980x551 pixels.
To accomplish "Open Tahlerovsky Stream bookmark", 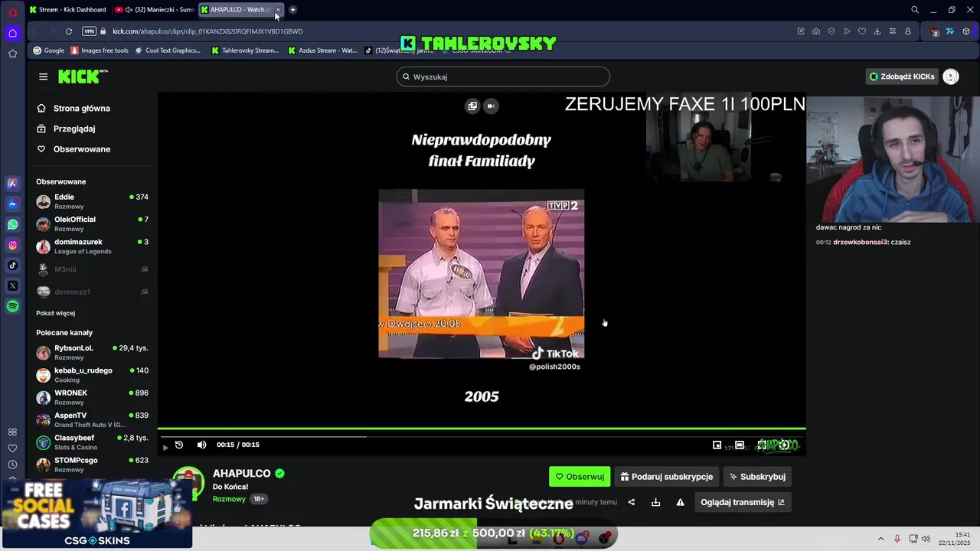I will tap(244, 51).
